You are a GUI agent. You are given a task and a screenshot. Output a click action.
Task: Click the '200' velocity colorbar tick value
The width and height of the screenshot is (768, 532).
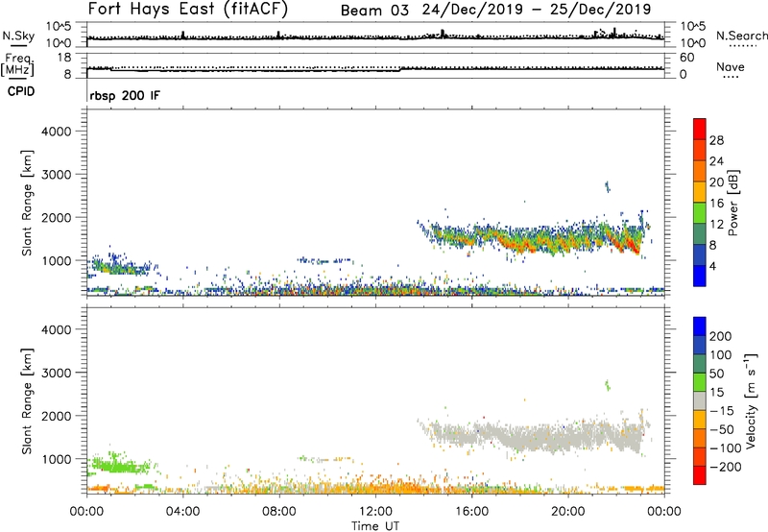pos(721,336)
